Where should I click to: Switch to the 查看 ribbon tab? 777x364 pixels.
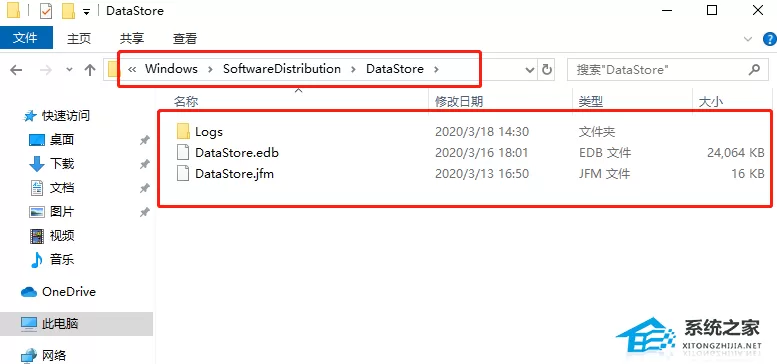click(x=184, y=39)
